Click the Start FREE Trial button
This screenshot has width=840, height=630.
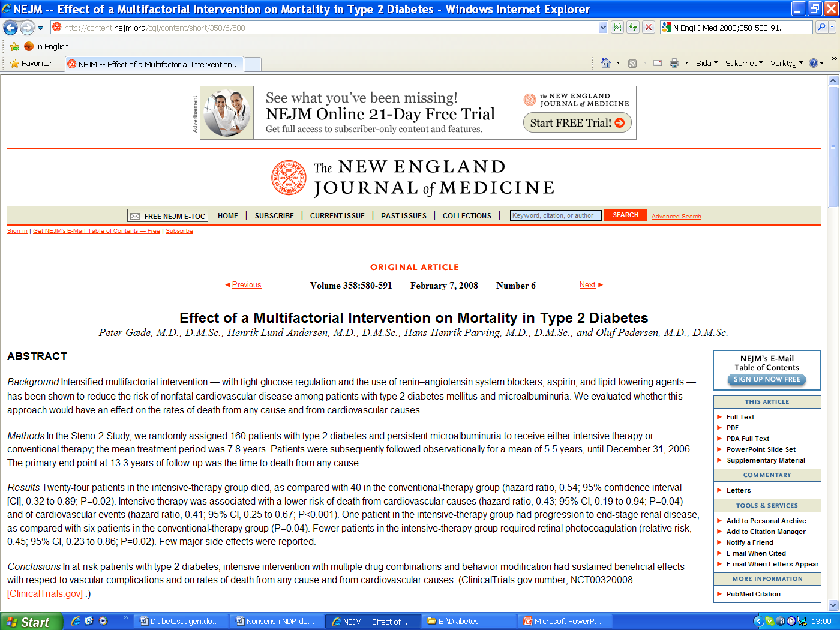(x=577, y=123)
